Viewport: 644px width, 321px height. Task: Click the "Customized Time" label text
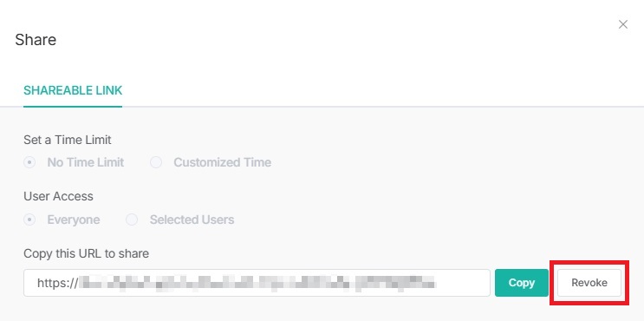222,162
